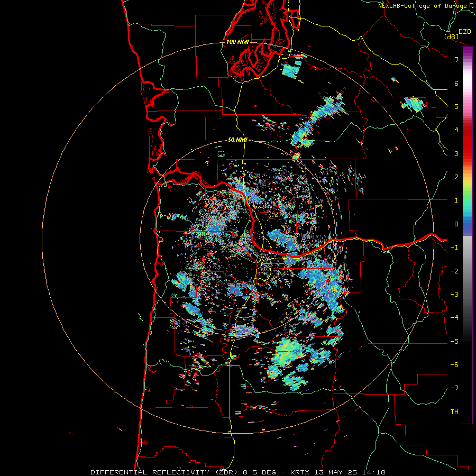Viewport: 476px width, 476px height.
Task: Click the -7 value on color scale
Action: click(x=454, y=388)
